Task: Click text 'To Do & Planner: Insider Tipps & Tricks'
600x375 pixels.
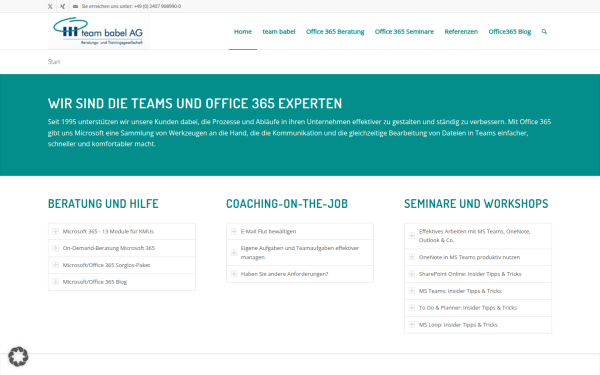Action: point(468,308)
